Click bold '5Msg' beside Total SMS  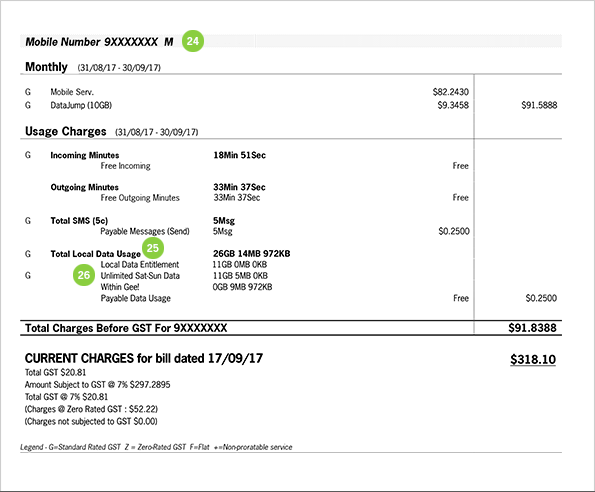(x=224, y=221)
